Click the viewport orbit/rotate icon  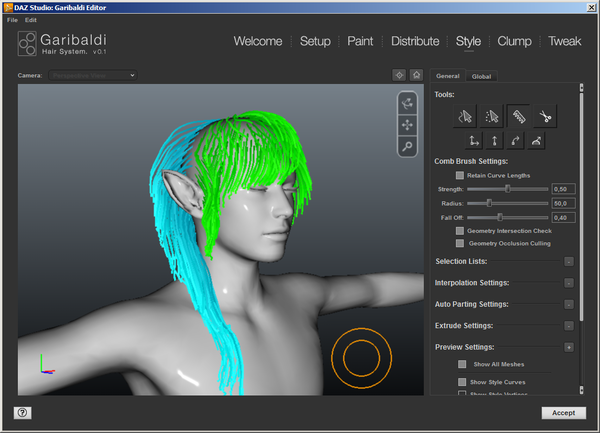(408, 103)
